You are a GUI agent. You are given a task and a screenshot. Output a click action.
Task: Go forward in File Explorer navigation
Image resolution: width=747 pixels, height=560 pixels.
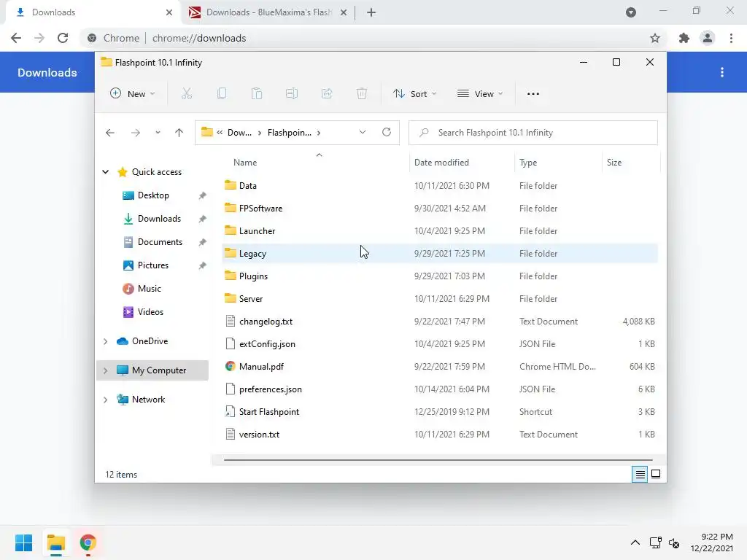click(136, 133)
